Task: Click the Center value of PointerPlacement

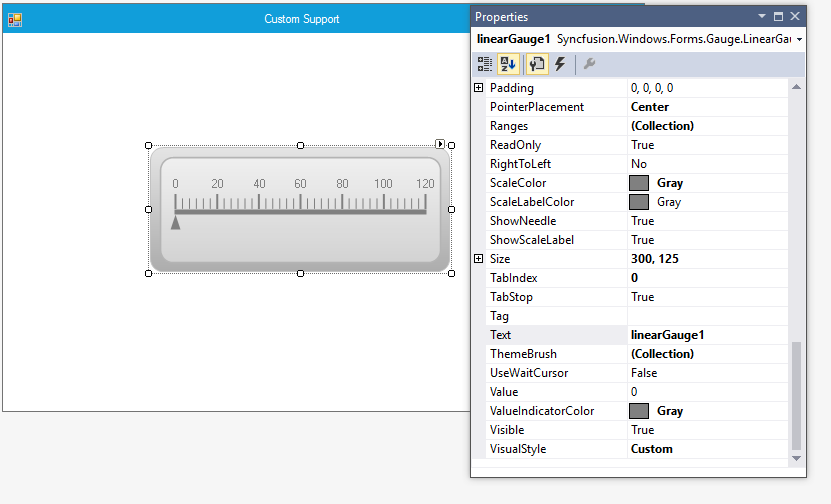Action: 650,107
